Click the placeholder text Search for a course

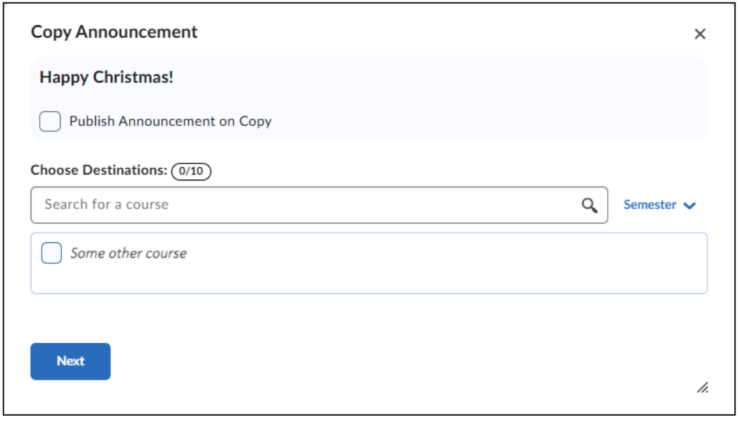click(107, 204)
